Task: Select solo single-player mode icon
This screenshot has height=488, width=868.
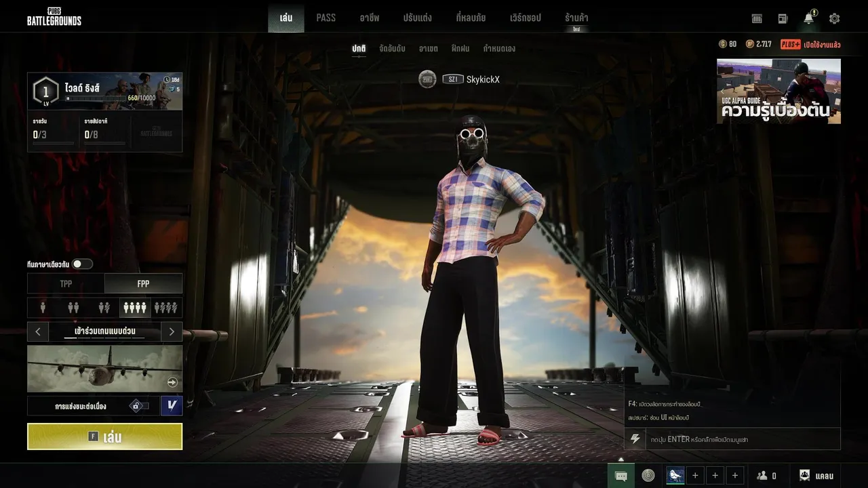Action: [43, 308]
